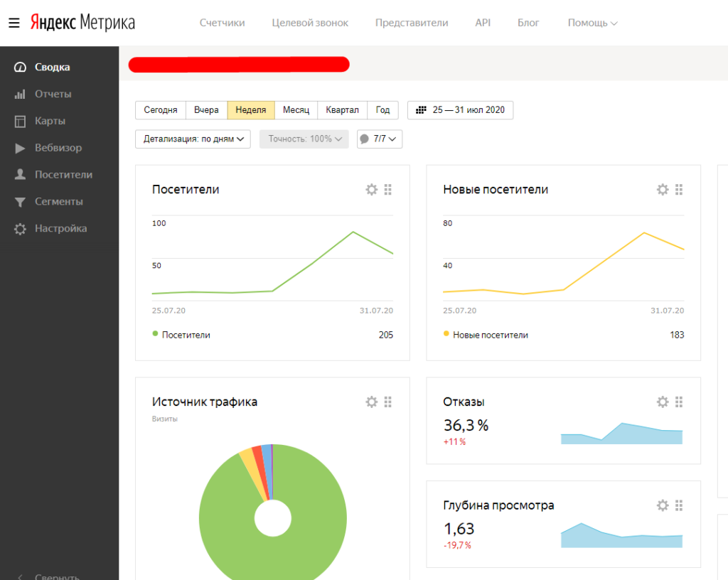728x580 pixels.
Task: Open Счетчики in top navigation
Action: click(222, 23)
